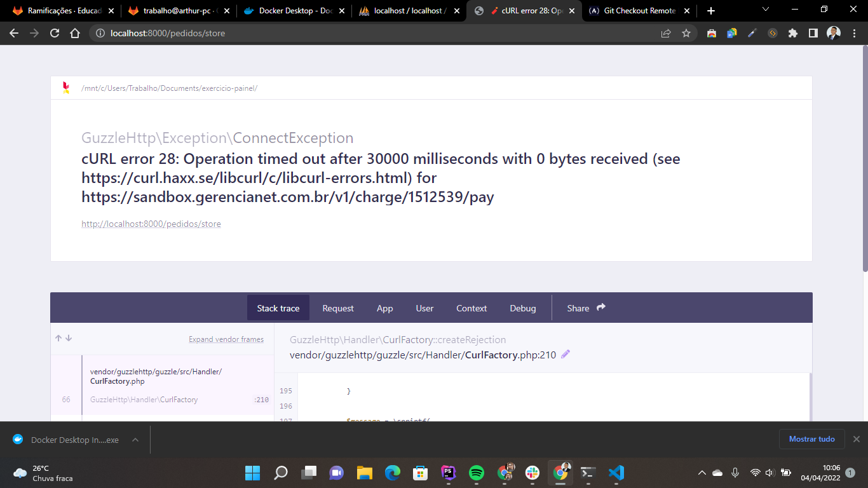Open the App tab
The height and width of the screenshot is (488, 868).
[385, 308]
